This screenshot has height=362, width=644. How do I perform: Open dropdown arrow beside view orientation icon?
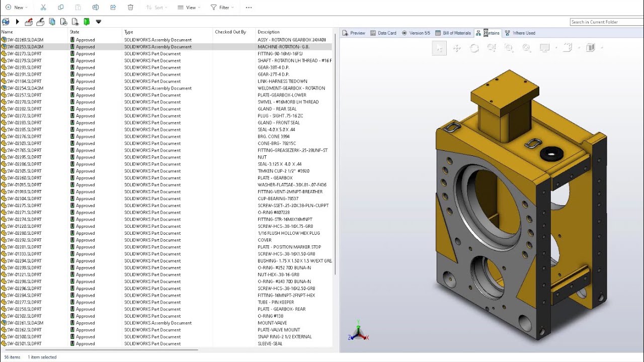click(x=579, y=48)
